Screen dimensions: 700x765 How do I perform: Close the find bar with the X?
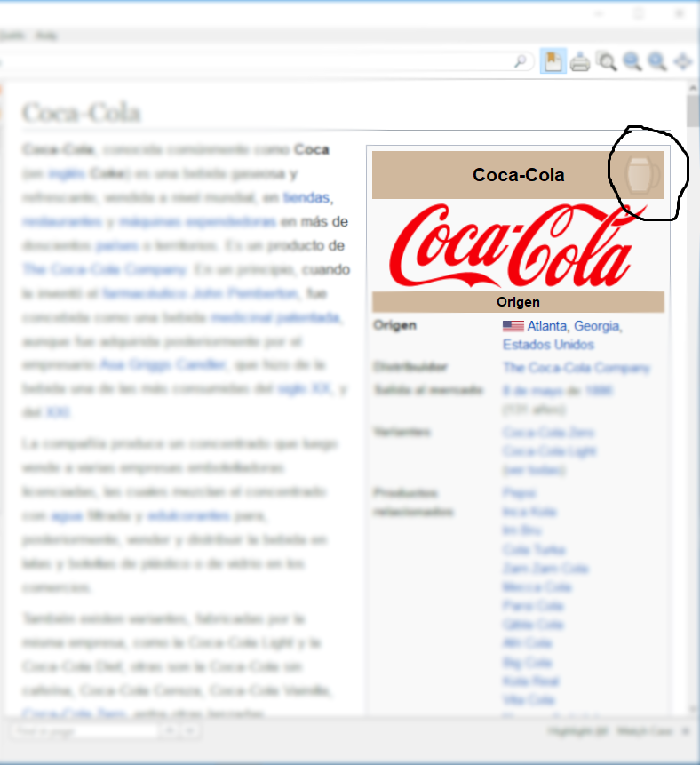tap(685, 731)
